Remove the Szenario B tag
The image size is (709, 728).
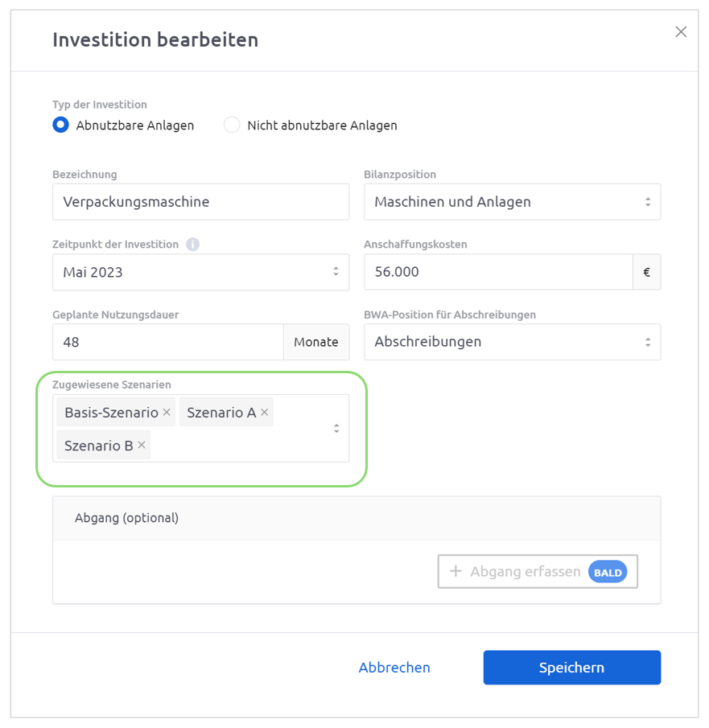tap(142, 445)
